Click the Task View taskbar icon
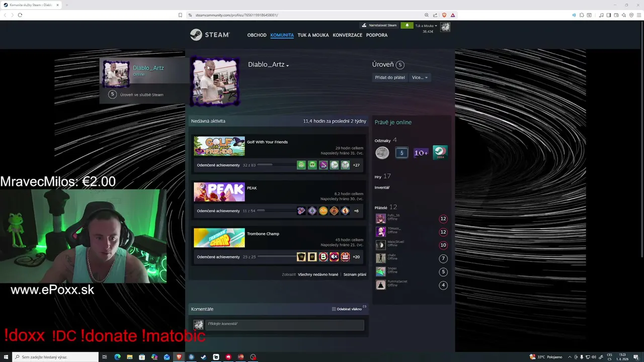 pyautogui.click(x=105, y=357)
